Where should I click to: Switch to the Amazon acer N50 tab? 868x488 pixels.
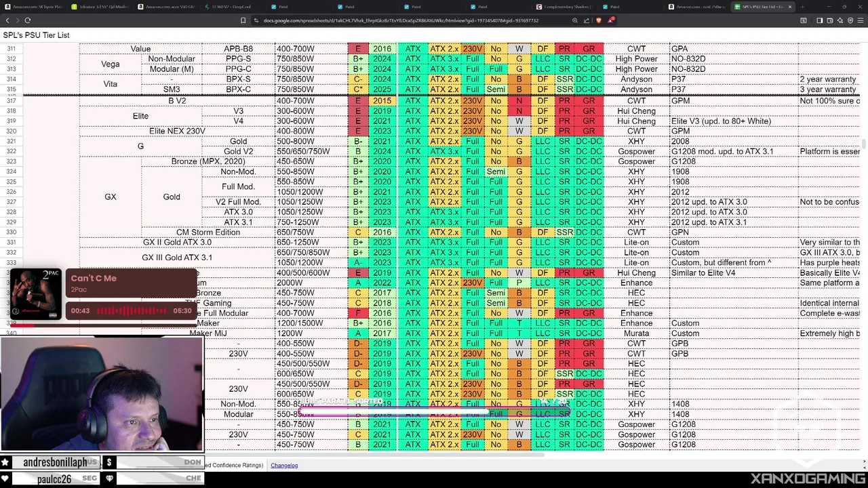(166, 7)
